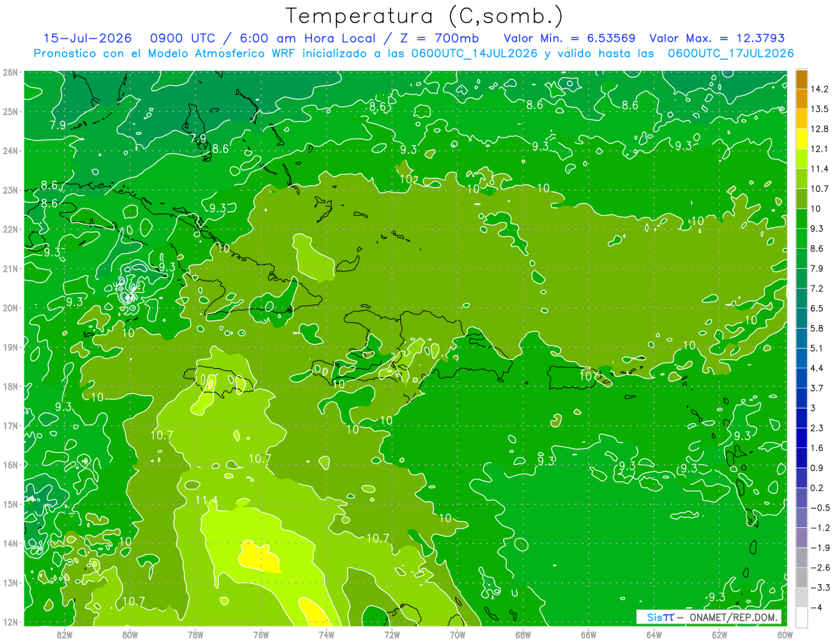Screen dimensions: 834x644
Task: Click the yellow swatch between 12.1 and 12.8
Action: (801, 139)
